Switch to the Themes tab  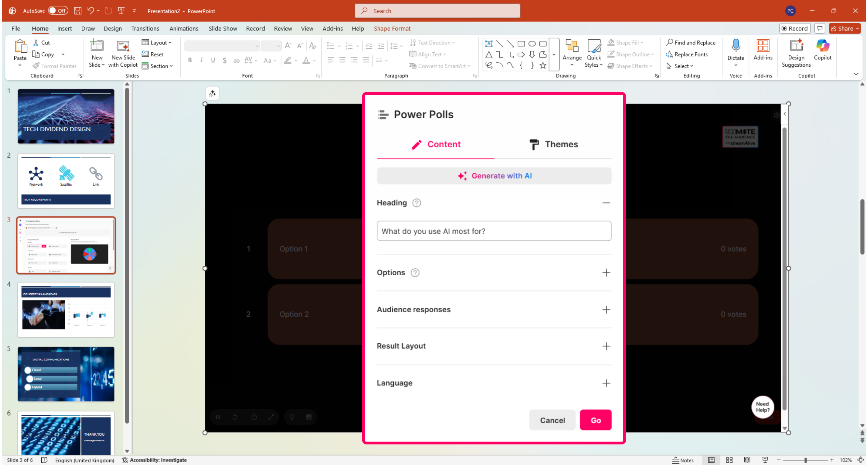click(x=553, y=144)
